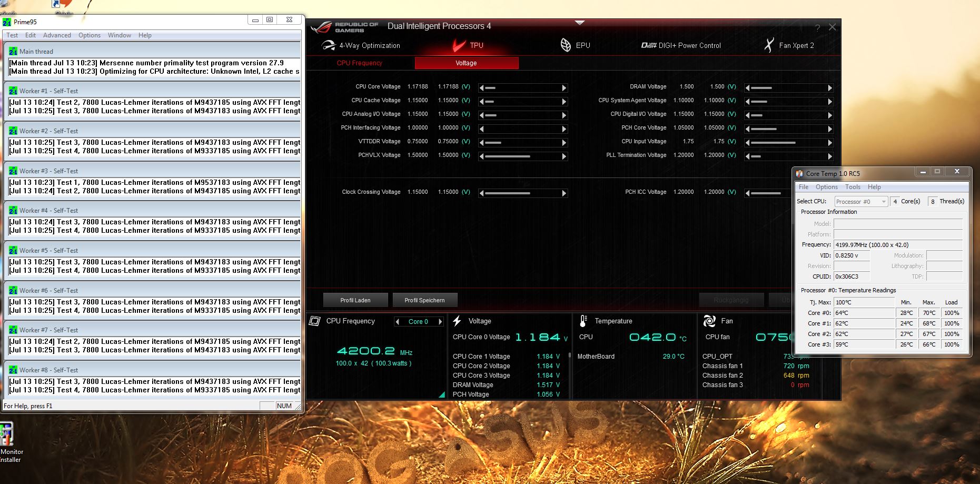Viewport: 980px width, 484px height.
Task: Decrease VTTDDR Voltage with left arrow
Action: [x=481, y=143]
